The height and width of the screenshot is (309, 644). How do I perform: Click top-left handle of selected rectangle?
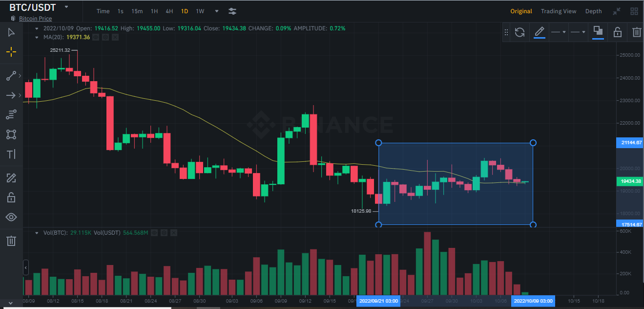(x=378, y=143)
